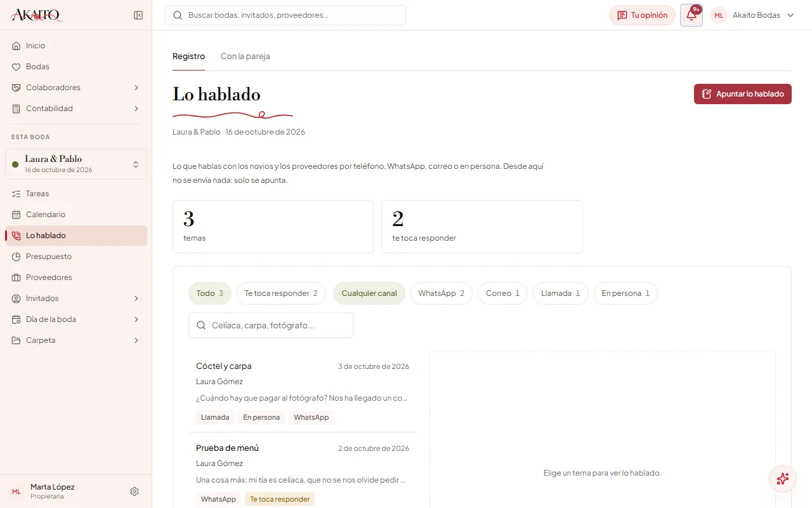Click the Contabilidad calculator icon
Image resolution: width=812 pixels, height=508 pixels.
click(x=16, y=109)
